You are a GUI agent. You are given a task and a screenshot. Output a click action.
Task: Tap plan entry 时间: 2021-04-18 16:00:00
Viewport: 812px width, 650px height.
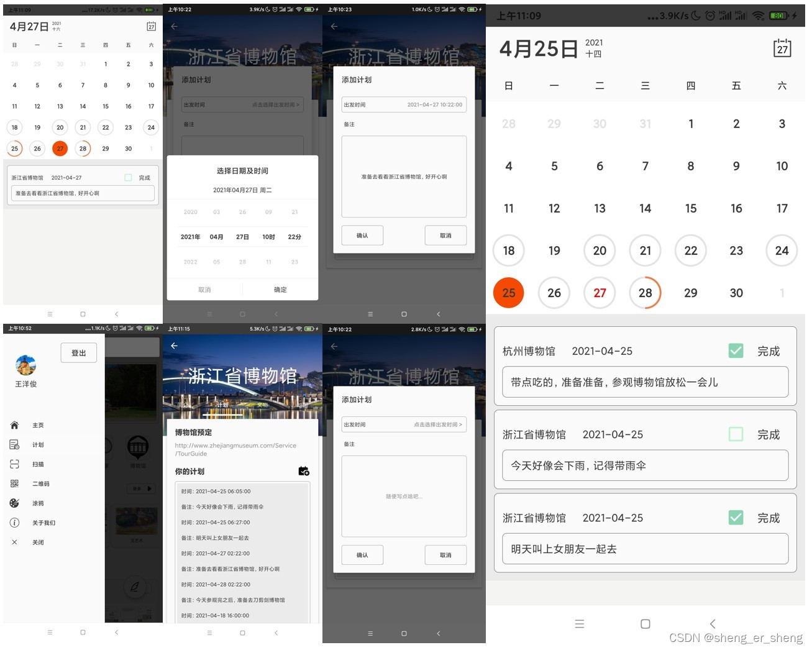[x=216, y=615]
